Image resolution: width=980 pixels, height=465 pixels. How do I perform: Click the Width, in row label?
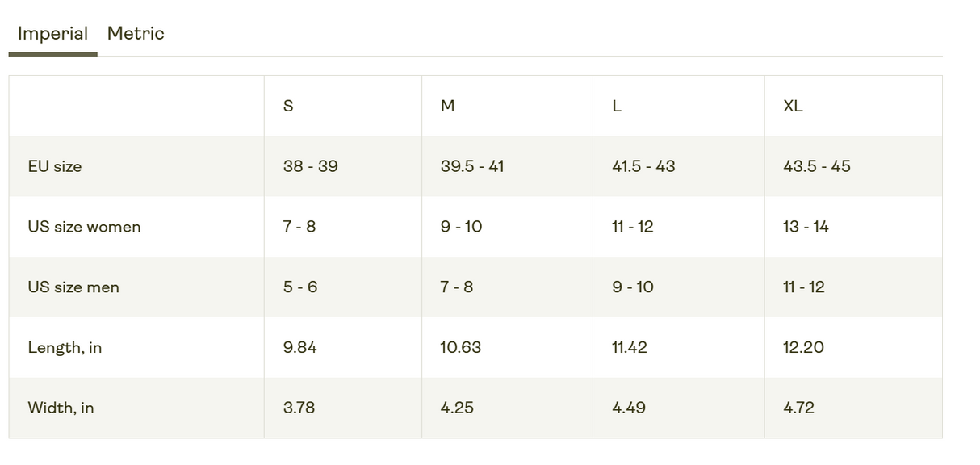[x=61, y=408]
